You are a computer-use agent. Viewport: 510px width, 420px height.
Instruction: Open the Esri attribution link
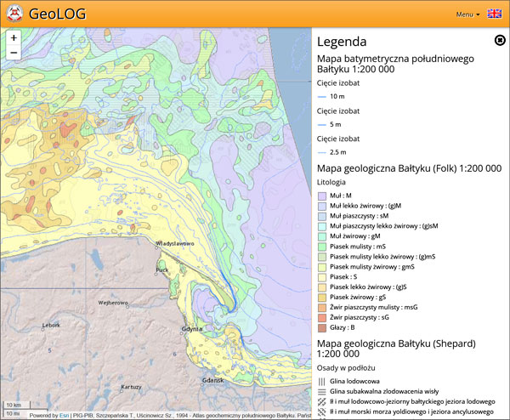coord(64,416)
